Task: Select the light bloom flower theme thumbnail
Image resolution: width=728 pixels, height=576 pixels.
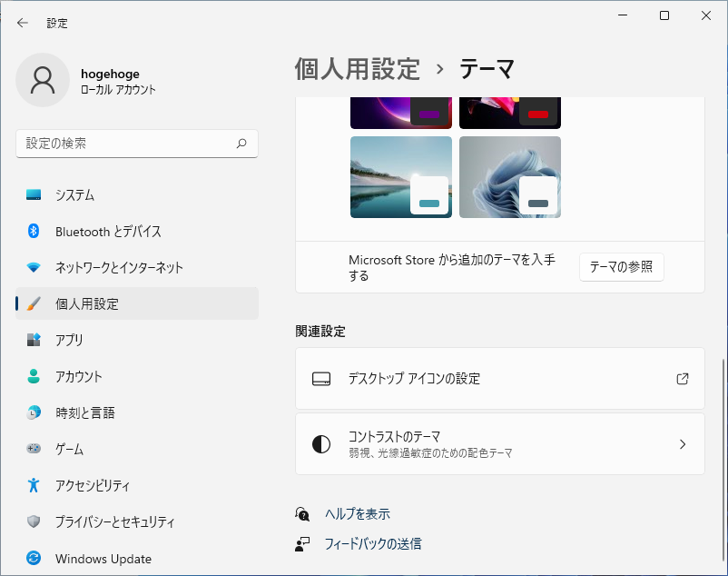Action: (x=510, y=177)
